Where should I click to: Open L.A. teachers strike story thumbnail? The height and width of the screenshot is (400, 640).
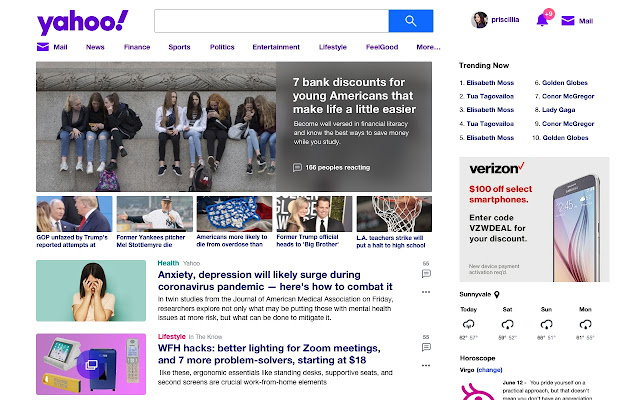394,214
